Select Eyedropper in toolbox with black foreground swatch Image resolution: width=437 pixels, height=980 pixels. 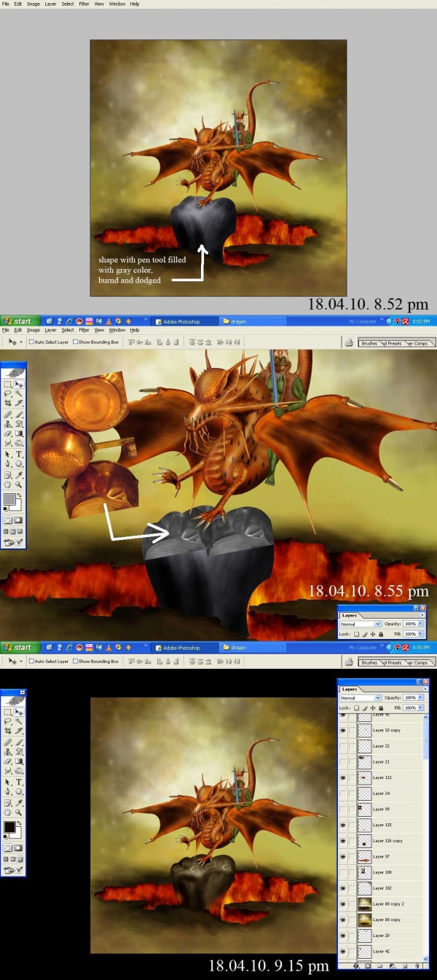tap(19, 803)
